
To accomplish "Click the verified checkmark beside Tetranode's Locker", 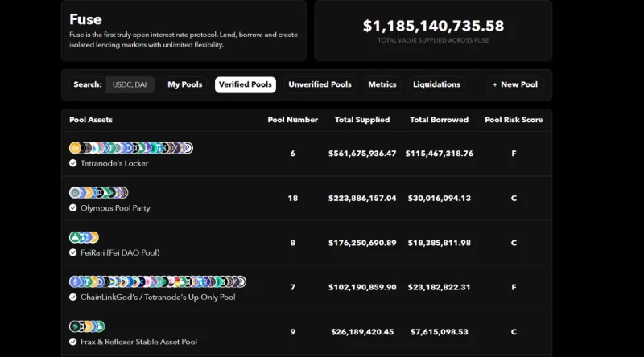I will click(73, 163).
